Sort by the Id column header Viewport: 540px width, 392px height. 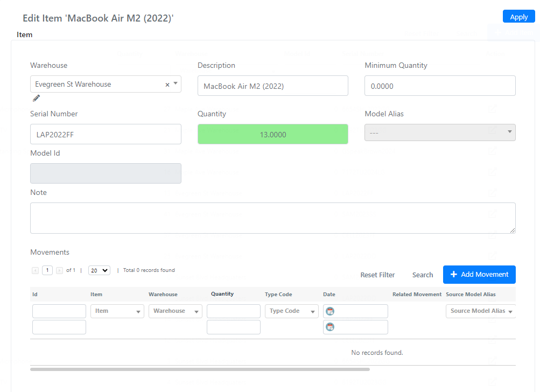pyautogui.click(x=35, y=295)
